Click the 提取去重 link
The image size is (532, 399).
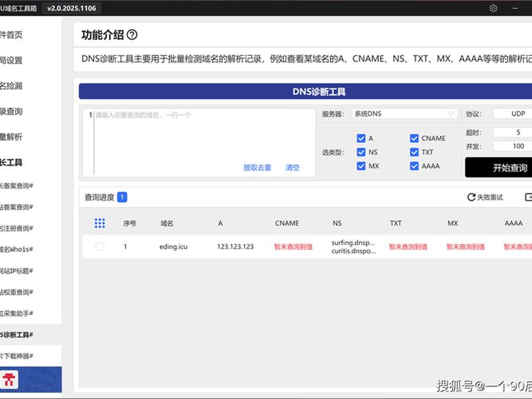coord(257,168)
